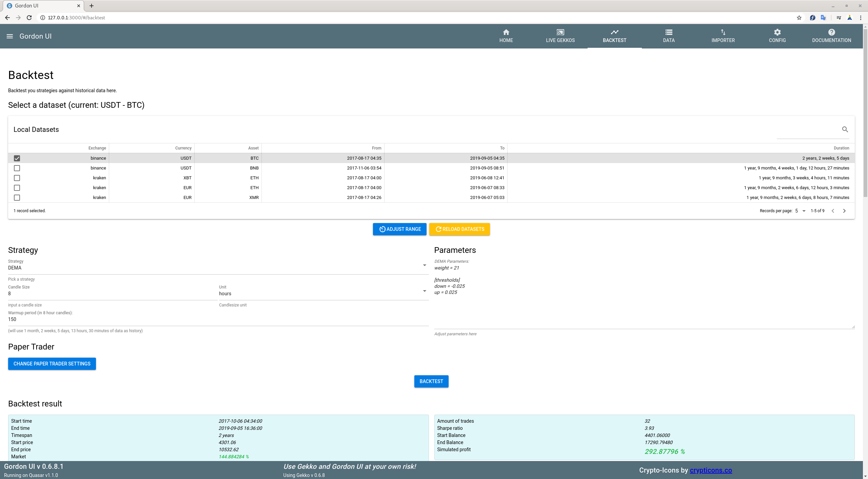868x479 pixels.
Task: Uncheck the binance USDT BTC dataset
Action: (17, 158)
